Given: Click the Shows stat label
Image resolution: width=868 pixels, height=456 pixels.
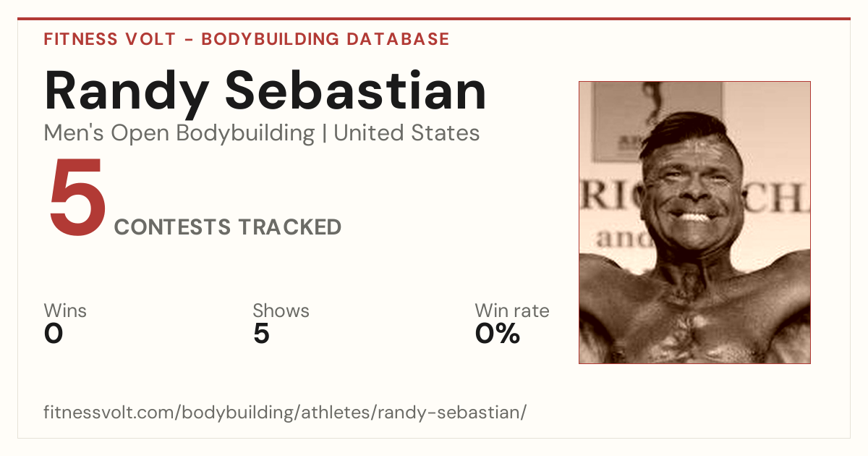Looking at the screenshot, I should [x=281, y=311].
